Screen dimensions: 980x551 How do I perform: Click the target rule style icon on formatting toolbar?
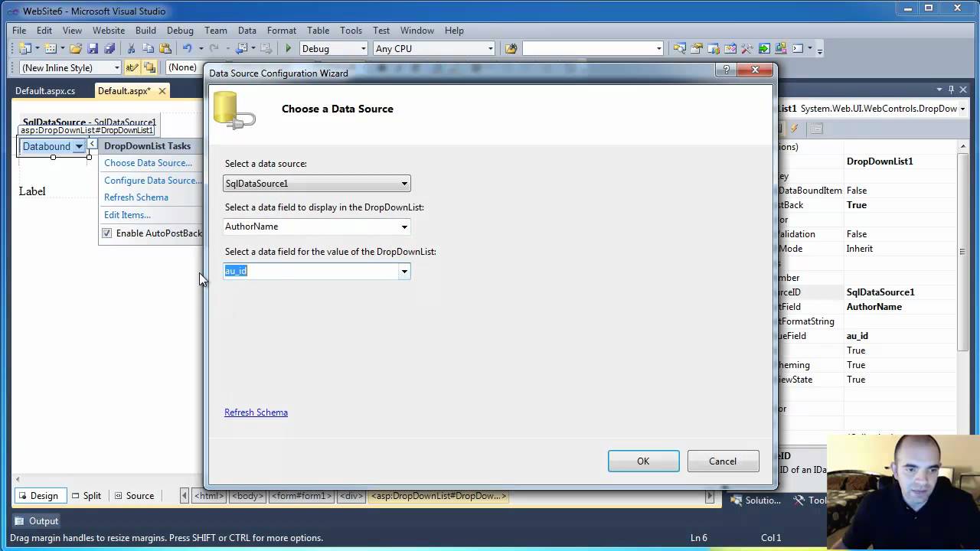point(132,67)
